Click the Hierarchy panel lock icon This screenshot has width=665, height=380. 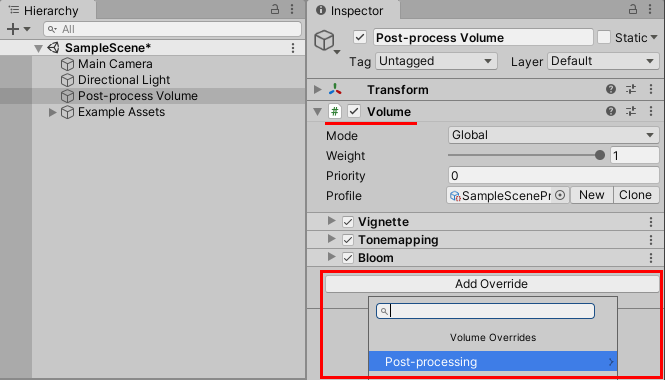click(275, 10)
